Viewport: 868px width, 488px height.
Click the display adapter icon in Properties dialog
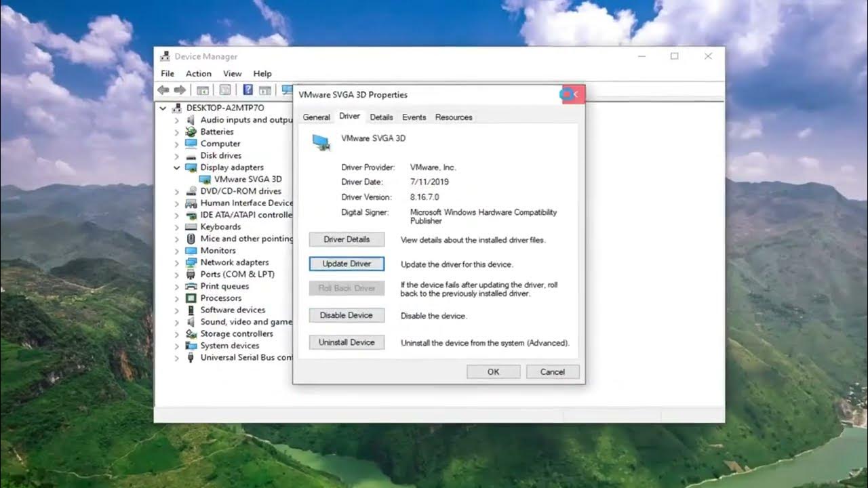pyautogui.click(x=321, y=141)
